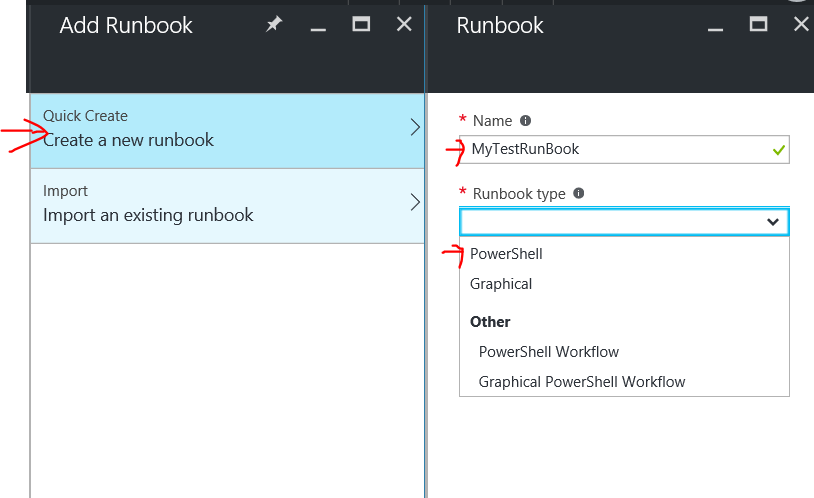Image resolution: width=814 pixels, height=498 pixels.
Task: Collapse the Runbook type dropdown arrow
Action: coord(773,222)
